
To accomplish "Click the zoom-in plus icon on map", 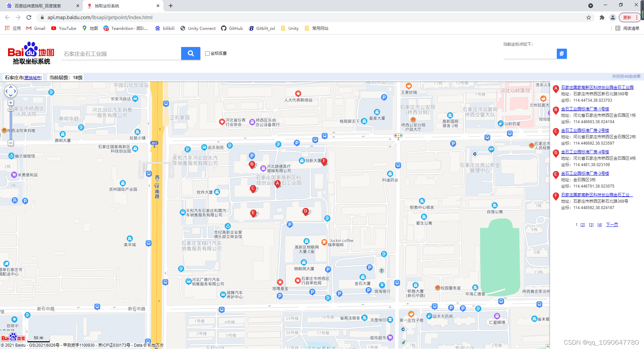I will click(11, 103).
